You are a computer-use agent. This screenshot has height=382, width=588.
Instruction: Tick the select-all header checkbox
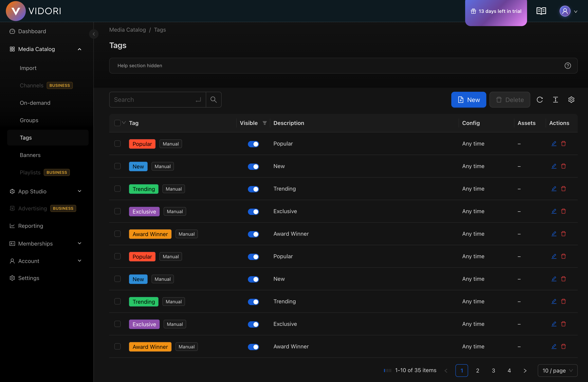pyautogui.click(x=117, y=123)
